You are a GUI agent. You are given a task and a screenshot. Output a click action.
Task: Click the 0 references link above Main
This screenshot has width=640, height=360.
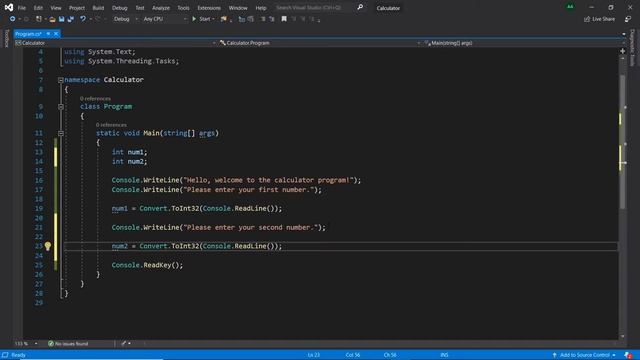[x=111, y=125]
